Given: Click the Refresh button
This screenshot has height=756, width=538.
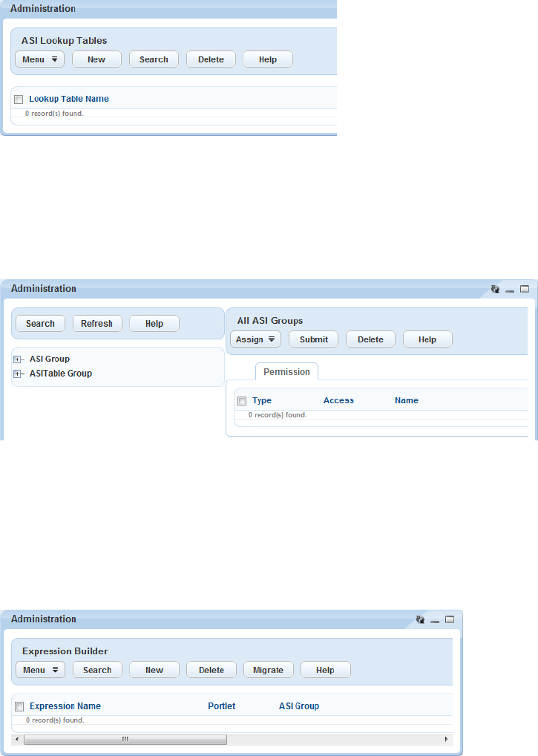Looking at the screenshot, I should 97,324.
